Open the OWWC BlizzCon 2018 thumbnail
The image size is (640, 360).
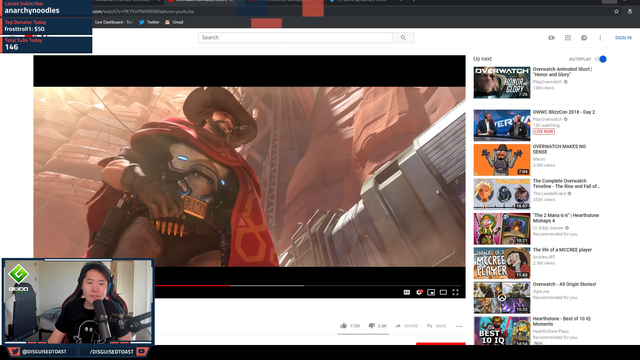[502, 125]
